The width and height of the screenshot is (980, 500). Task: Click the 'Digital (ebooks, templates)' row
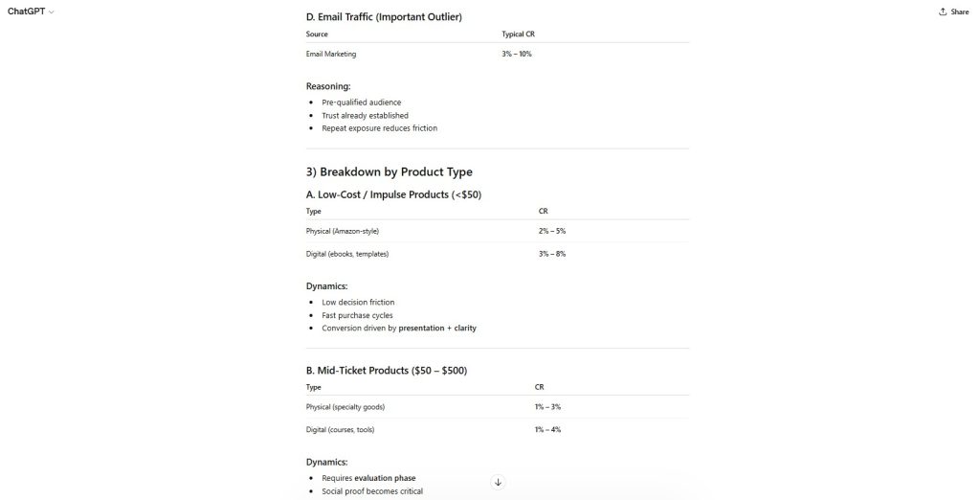[x=347, y=254]
